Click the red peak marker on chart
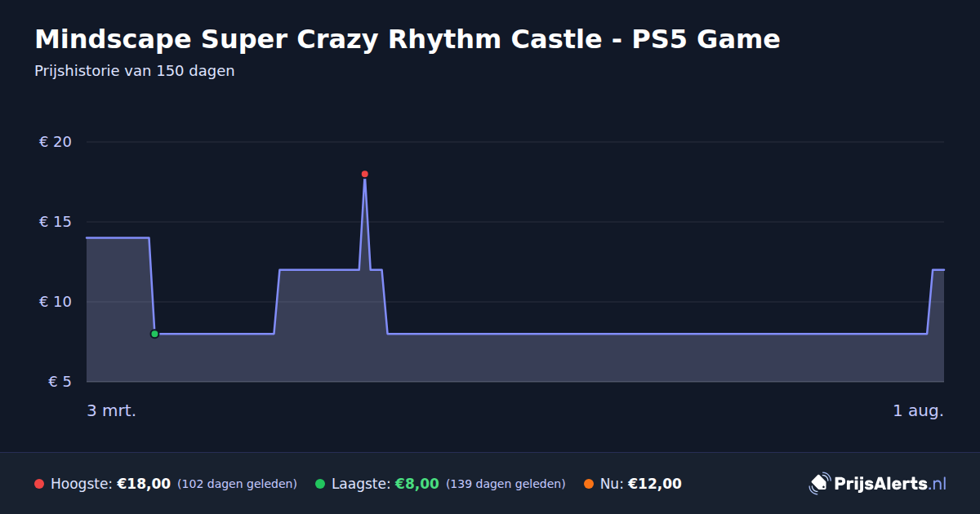Viewport: 980px width, 514px height. tap(364, 174)
